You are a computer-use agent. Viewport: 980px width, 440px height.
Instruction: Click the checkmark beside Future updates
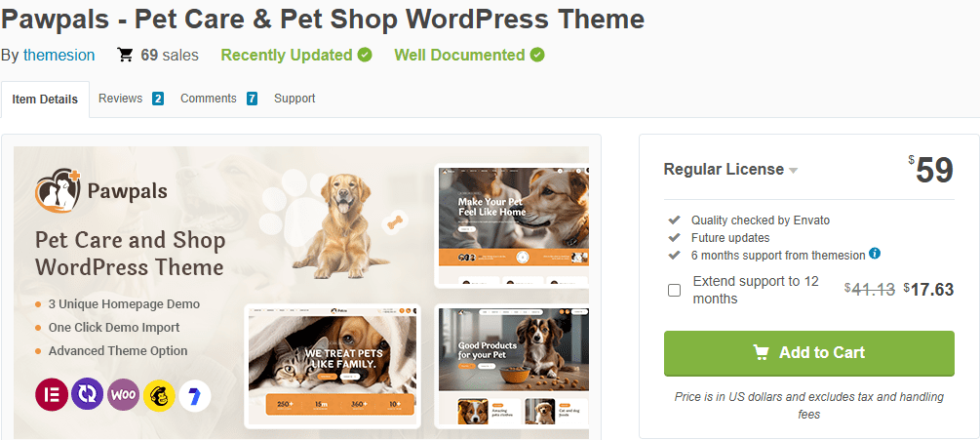click(675, 237)
